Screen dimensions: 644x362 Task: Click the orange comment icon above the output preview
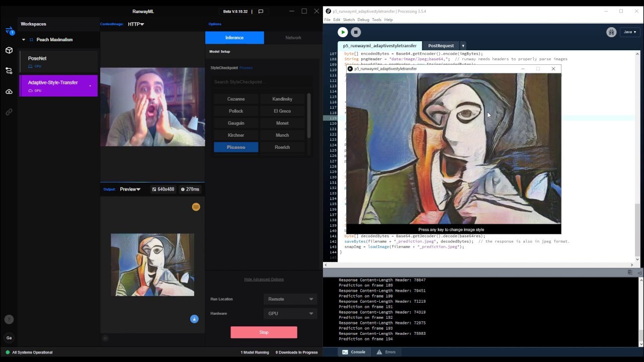[196, 207]
